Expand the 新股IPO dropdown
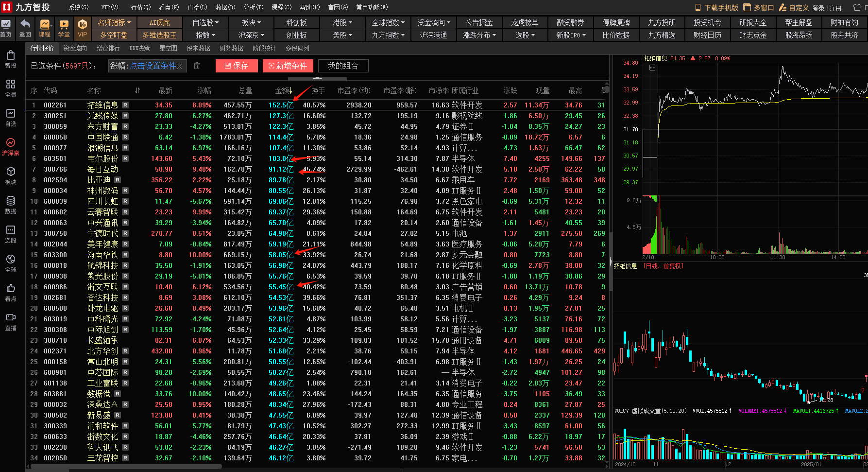This screenshot has height=472, width=868. coord(571,35)
